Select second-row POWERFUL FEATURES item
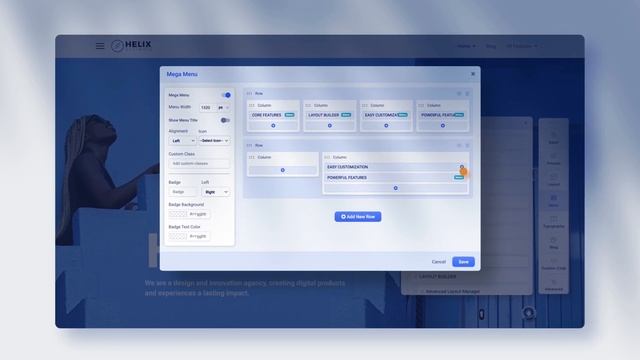The width and height of the screenshot is (640, 360). coord(396,178)
